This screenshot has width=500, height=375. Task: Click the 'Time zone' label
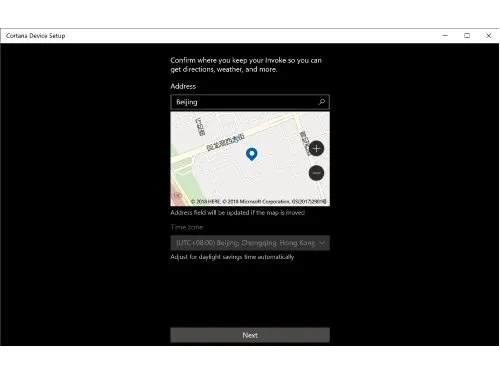point(187,227)
